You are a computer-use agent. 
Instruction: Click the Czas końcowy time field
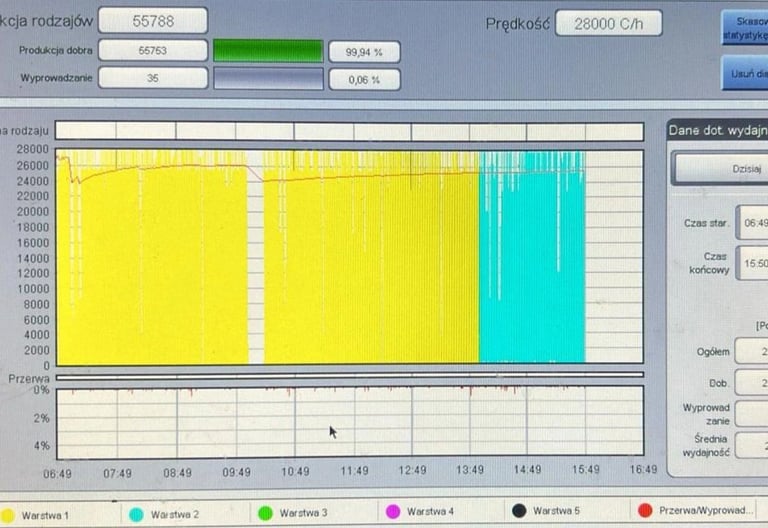click(x=752, y=264)
